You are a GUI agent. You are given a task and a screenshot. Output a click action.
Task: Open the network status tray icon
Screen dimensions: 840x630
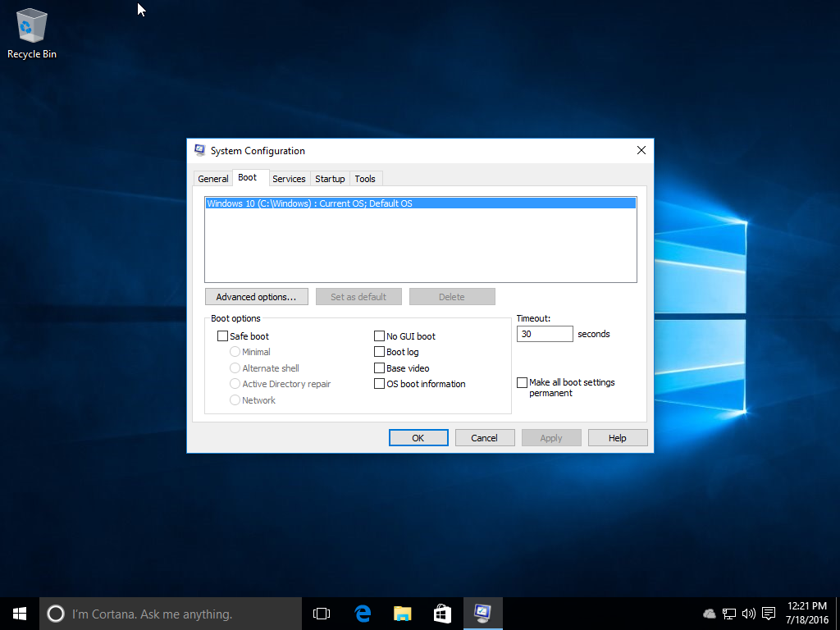[729, 614]
